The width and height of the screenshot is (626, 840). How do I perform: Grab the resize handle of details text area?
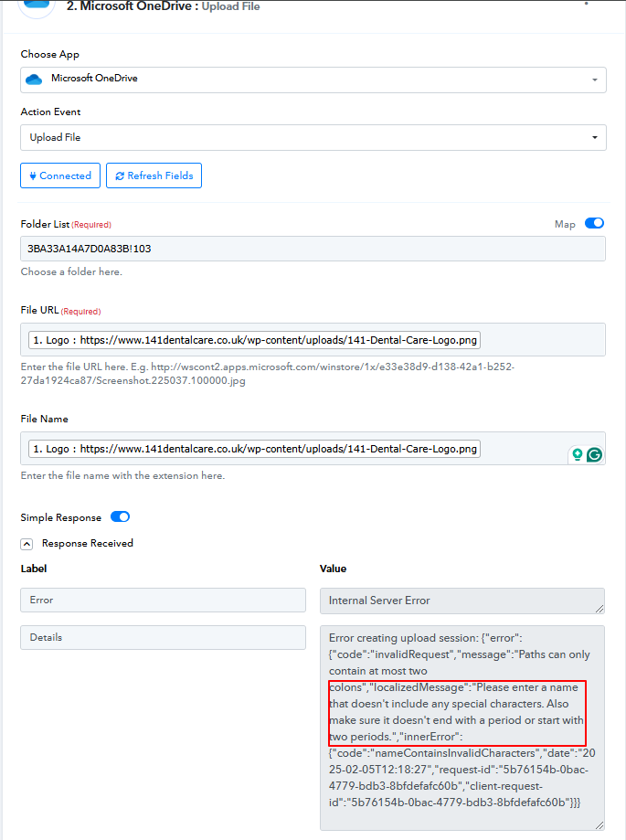[599, 825]
